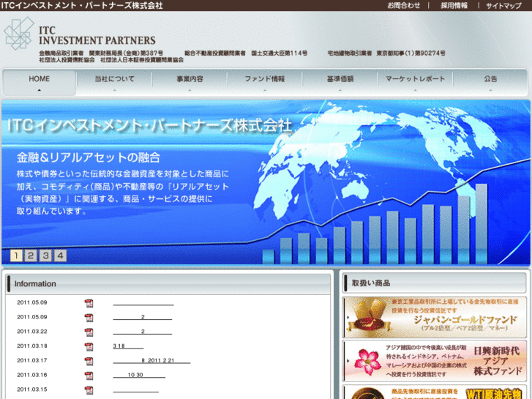Show banner slide 1
This screenshot has height=399, width=532.
point(16,256)
